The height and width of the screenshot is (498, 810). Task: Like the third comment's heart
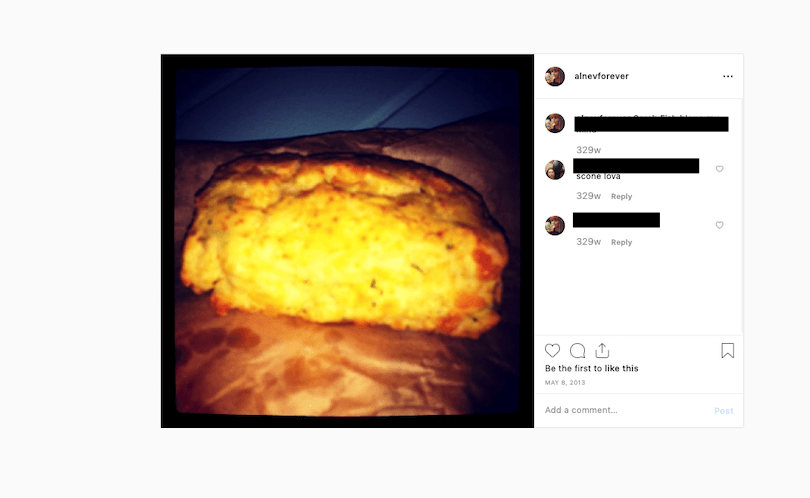pos(719,225)
